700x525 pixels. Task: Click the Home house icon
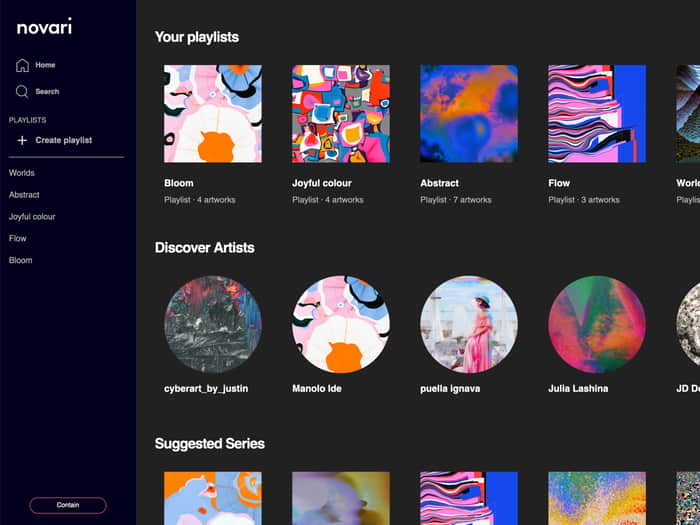click(x=22, y=65)
